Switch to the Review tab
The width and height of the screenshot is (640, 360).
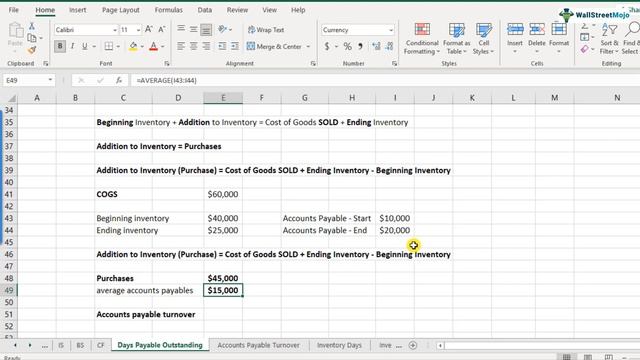tap(237, 10)
